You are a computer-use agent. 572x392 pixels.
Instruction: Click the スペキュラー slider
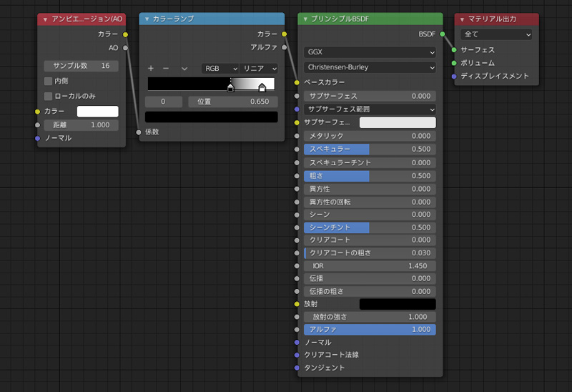(x=370, y=149)
